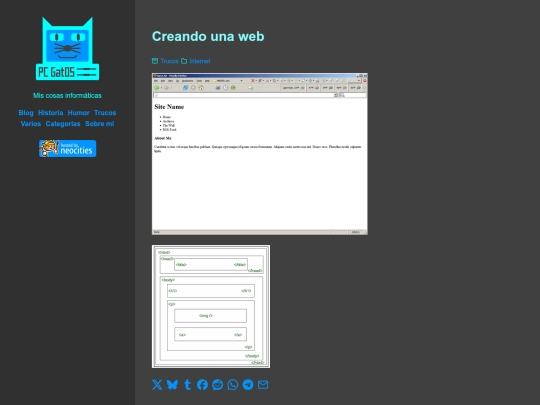Share the post on Facebook
The image size is (540, 405).
pyautogui.click(x=202, y=384)
